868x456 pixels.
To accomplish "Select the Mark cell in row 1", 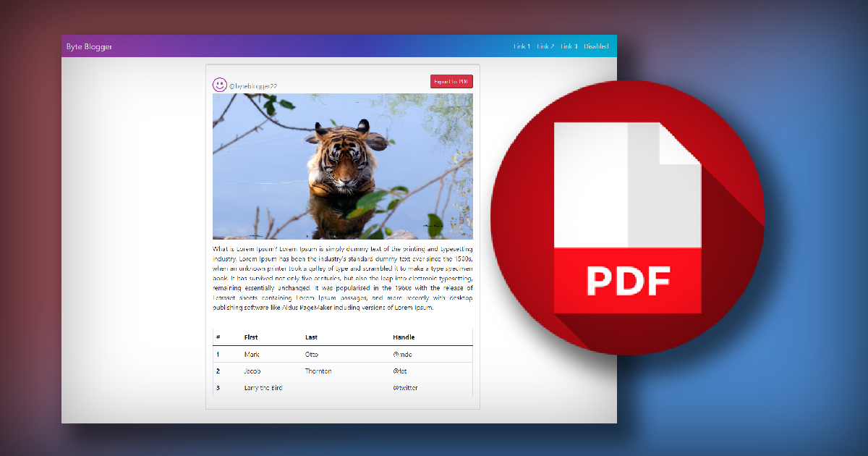I will (x=252, y=355).
